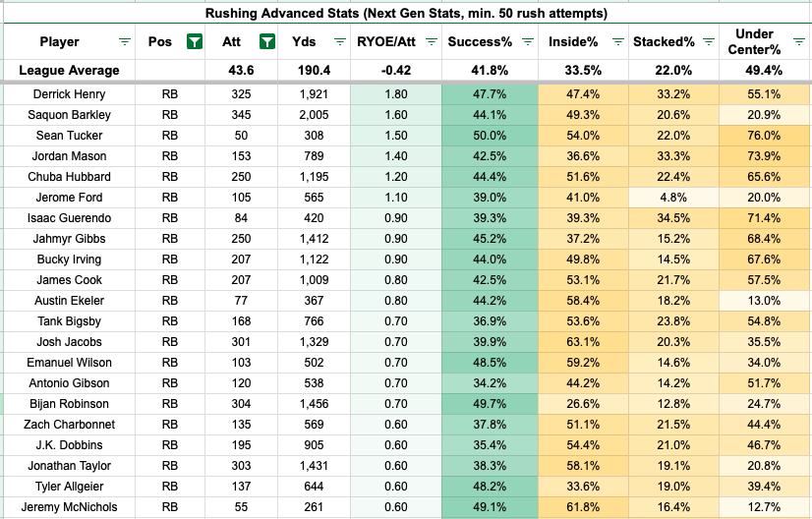This screenshot has width=812, height=519.
Task: Select Sean Tucker's 76.0% Under Center cell
Action: coord(764,136)
